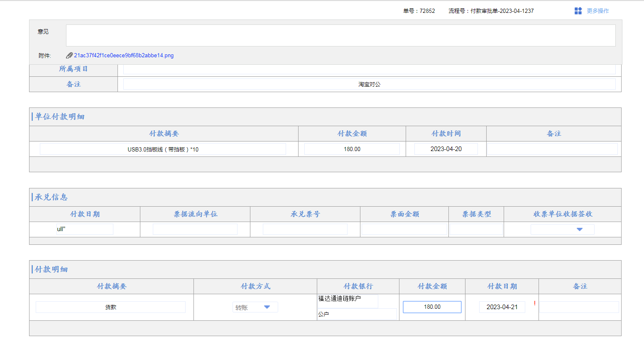The width and height of the screenshot is (644, 344).
Task: Click the 所属项目 row label
Action: [73, 69]
